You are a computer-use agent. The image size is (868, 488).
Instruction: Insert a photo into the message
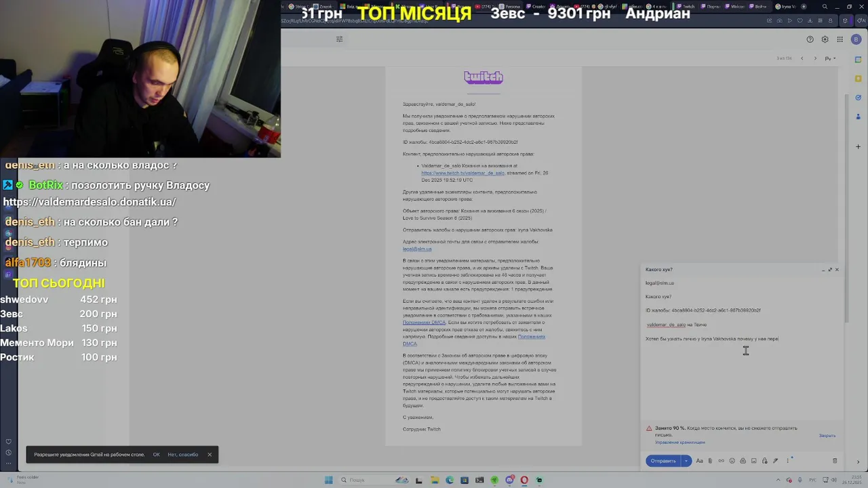pyautogui.click(x=753, y=461)
